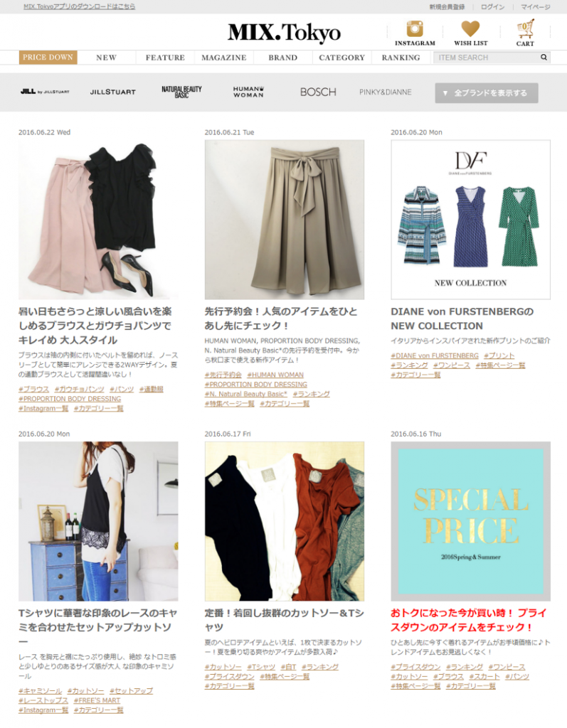Click the search magnifier icon
This screenshot has height=728, width=567.
pyautogui.click(x=544, y=57)
